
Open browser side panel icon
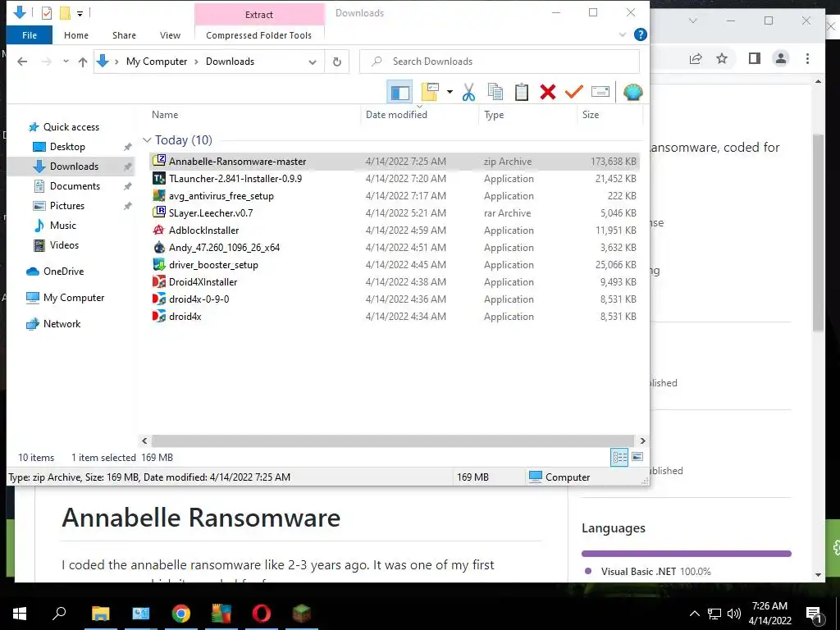pyautogui.click(x=755, y=58)
